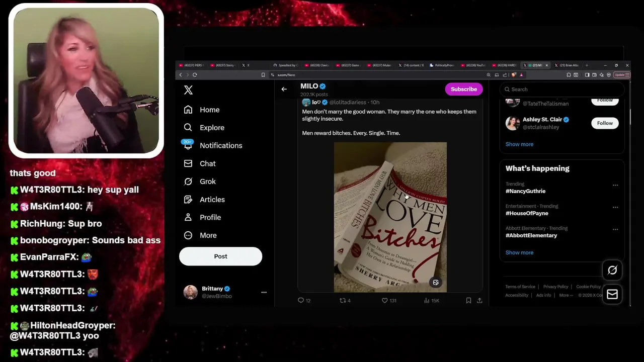Open options for #NancyGuthrie trend
Screen dimensions: 644x362
coord(615,185)
